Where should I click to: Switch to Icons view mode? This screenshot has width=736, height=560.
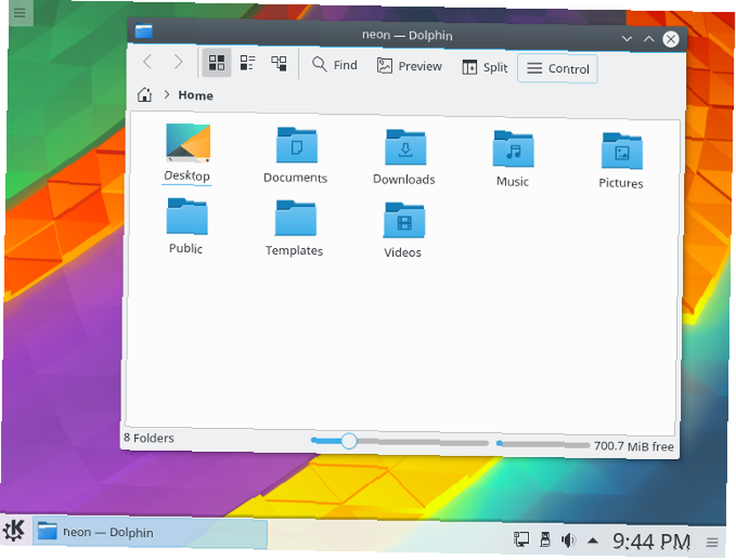tap(216, 63)
